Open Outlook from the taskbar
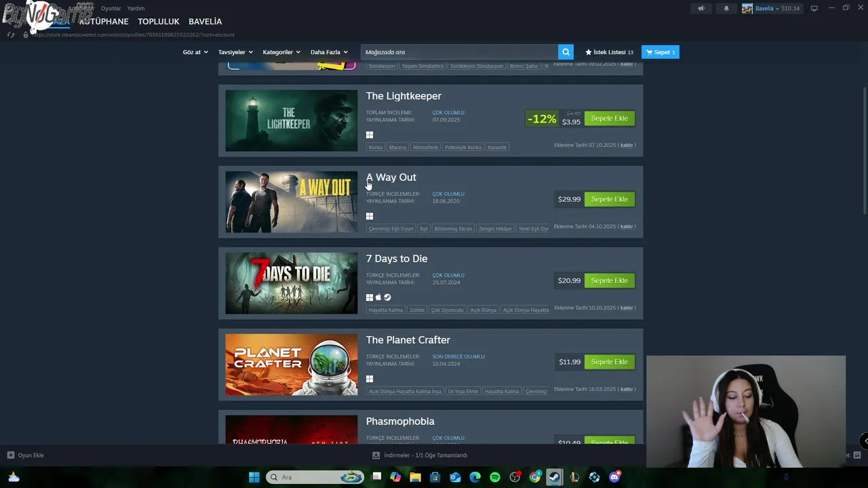 pos(455,477)
